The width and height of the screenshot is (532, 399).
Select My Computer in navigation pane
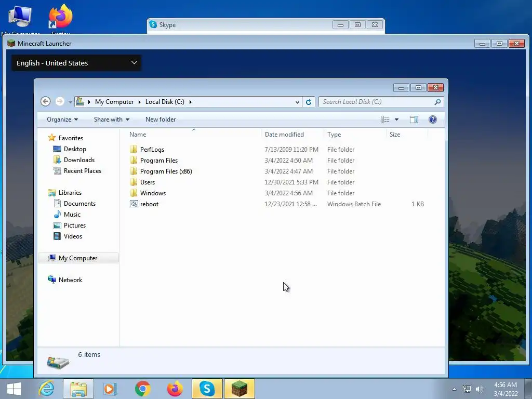(78, 258)
